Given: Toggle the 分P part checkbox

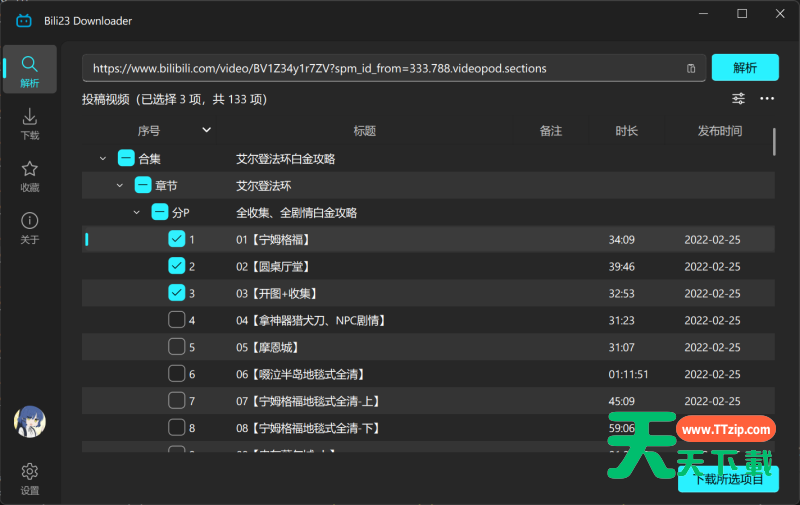Looking at the screenshot, I should 160,212.
